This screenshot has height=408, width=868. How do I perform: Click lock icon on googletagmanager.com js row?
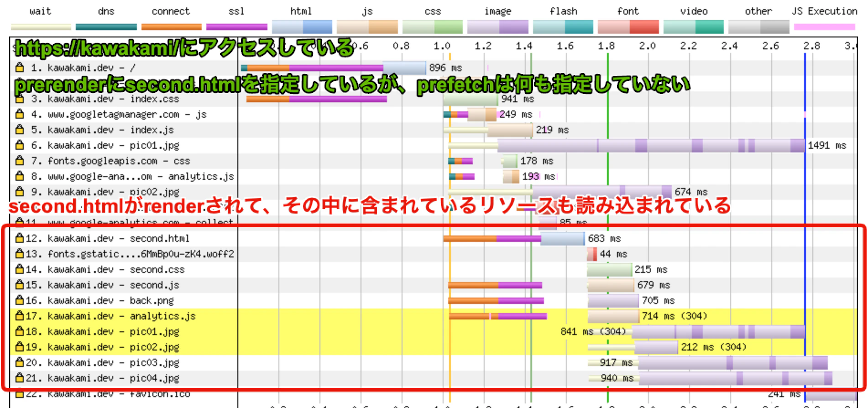point(20,114)
